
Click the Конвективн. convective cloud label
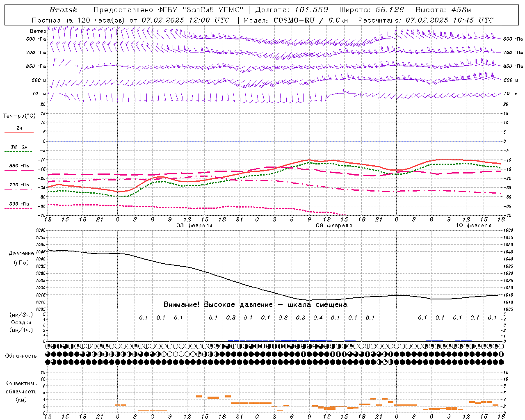(x=21, y=383)
